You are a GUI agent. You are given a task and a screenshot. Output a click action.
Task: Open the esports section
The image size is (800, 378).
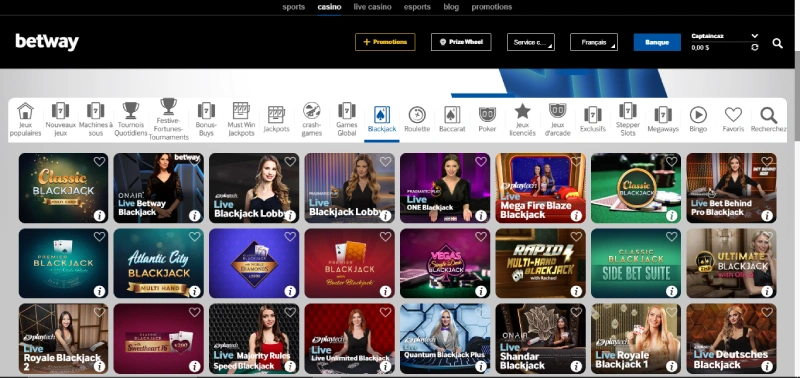pos(417,7)
